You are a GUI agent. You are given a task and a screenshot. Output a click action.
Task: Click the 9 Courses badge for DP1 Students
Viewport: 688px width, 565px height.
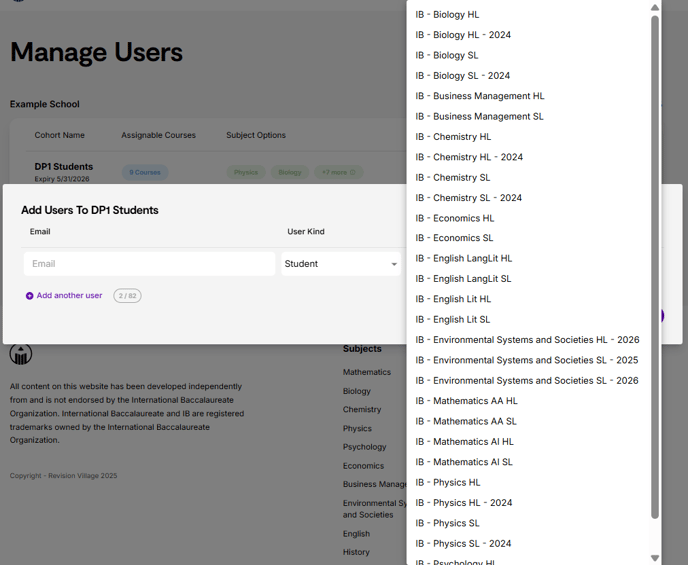(x=145, y=172)
